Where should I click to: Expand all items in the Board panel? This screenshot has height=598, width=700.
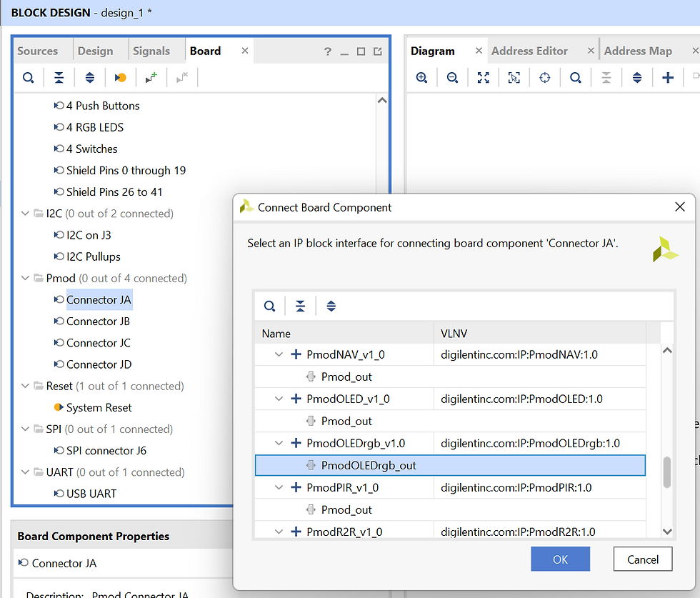coord(90,78)
